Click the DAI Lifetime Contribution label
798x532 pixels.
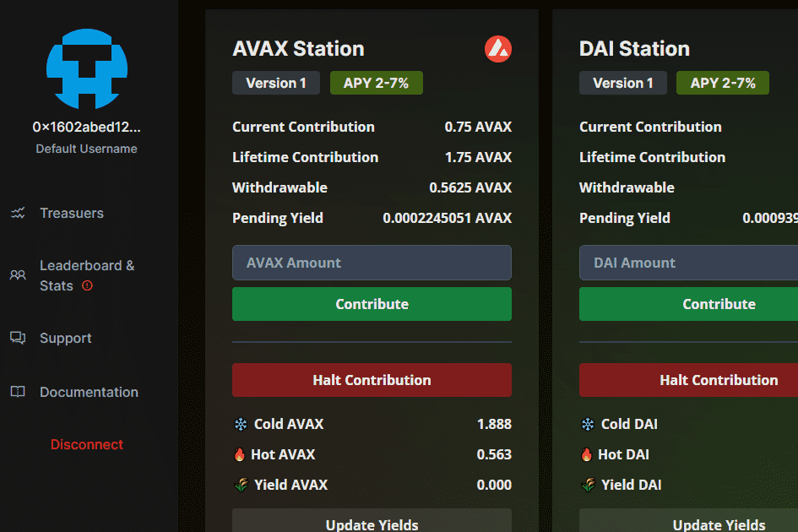[x=653, y=157]
